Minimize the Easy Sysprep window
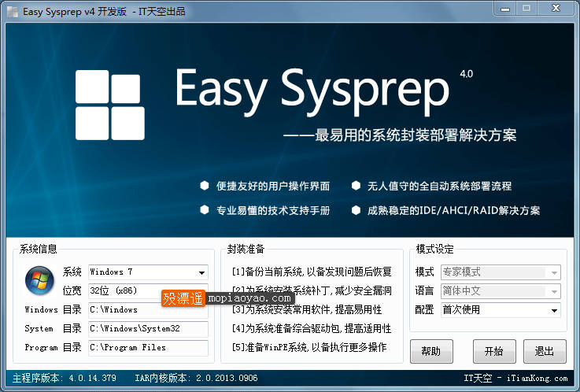Screen dimensions: 580x392 point(505,9)
